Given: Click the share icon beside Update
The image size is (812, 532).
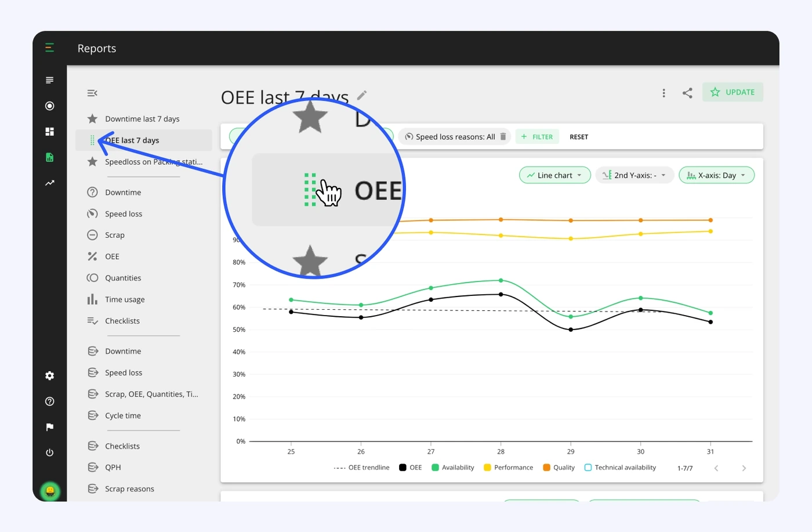Looking at the screenshot, I should (687, 93).
